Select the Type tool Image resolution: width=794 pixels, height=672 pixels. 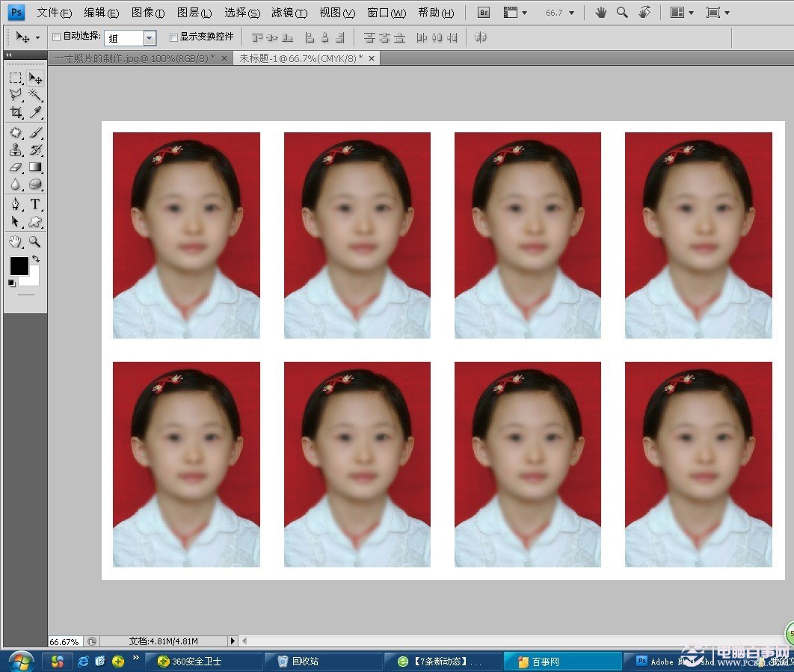(x=35, y=204)
